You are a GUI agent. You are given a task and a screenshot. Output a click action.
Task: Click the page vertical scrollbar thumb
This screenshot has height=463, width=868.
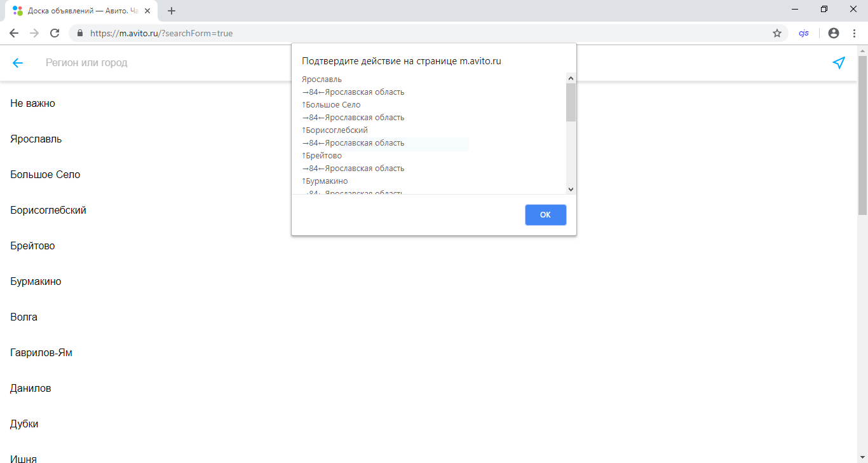point(862,135)
